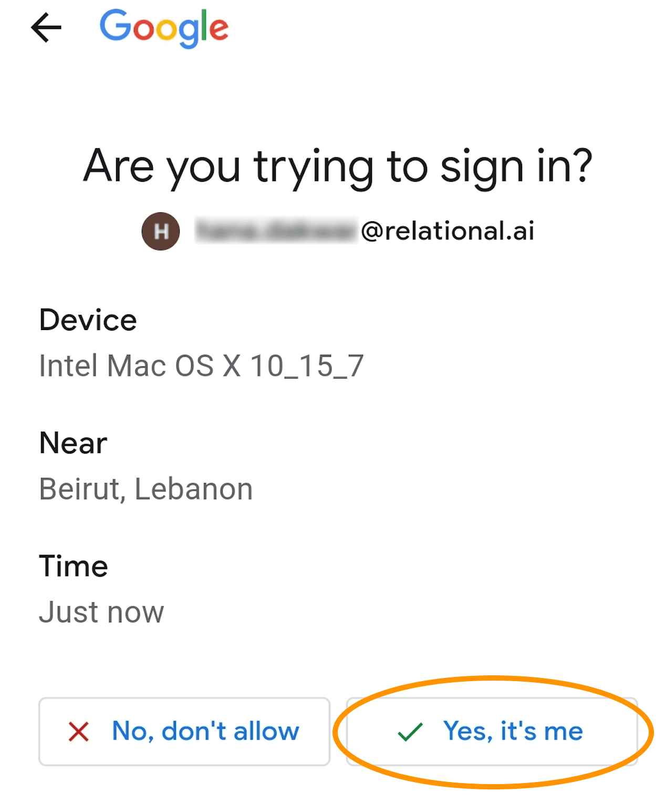Screen dimensions: 665x812
Task: Click the question mark in the heading
Action: [x=581, y=166]
